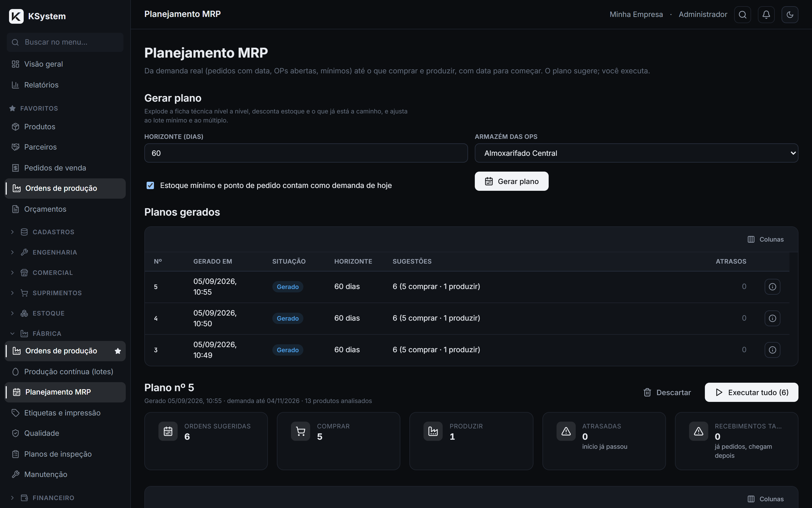
Task: Focus the Horizonte (dias) input field
Action: click(x=306, y=153)
